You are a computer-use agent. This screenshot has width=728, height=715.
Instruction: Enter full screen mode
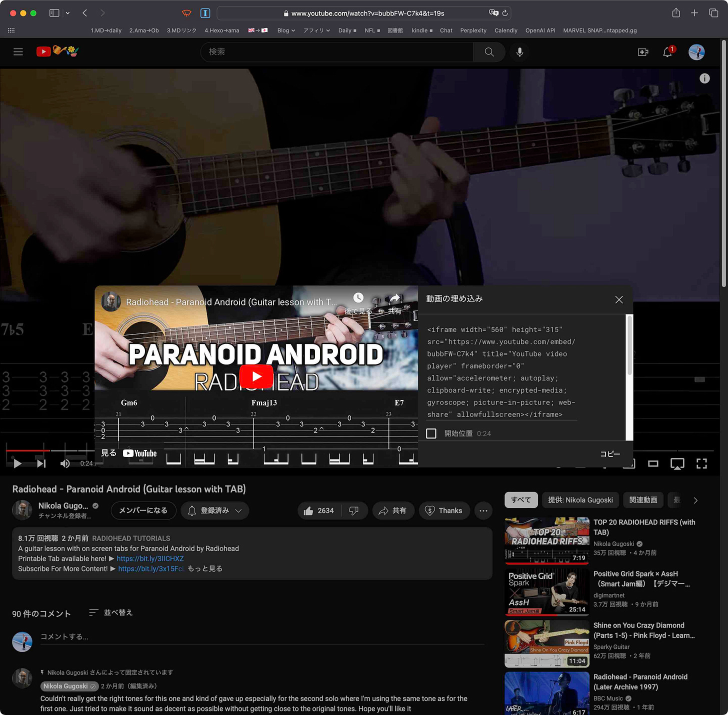pyautogui.click(x=701, y=464)
